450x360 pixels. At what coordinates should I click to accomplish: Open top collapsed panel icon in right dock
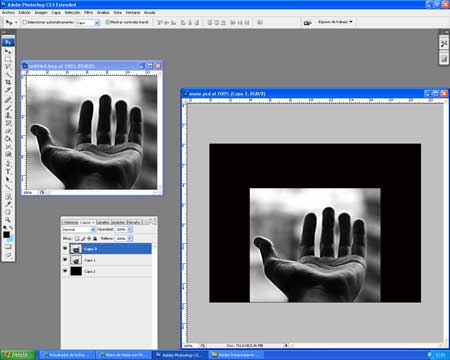[x=444, y=44]
